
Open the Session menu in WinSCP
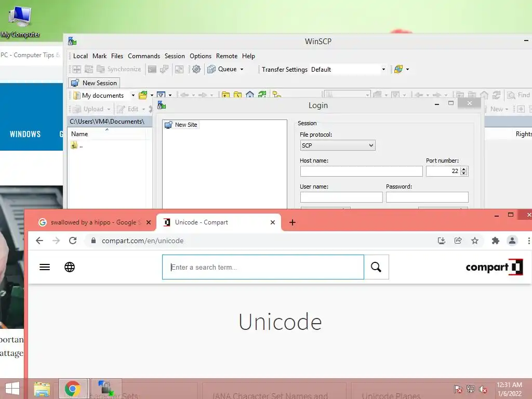click(x=175, y=56)
